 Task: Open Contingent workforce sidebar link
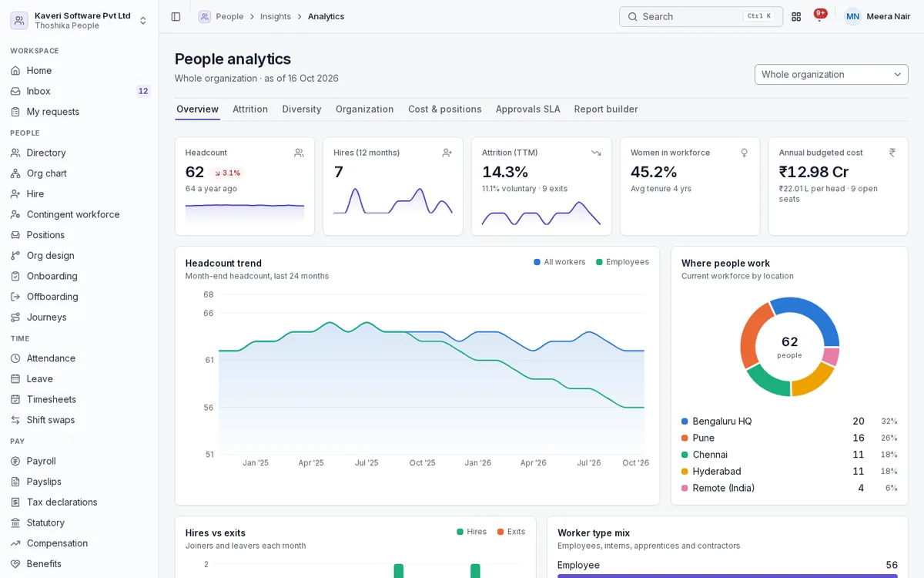point(79,214)
